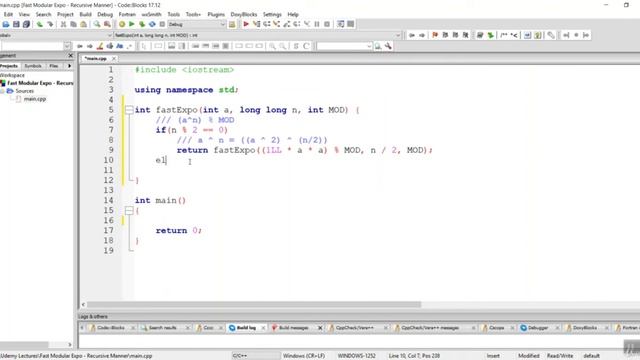Click the red Debug/Continue arrow icon
640x360 pixels.
[x=246, y=24]
